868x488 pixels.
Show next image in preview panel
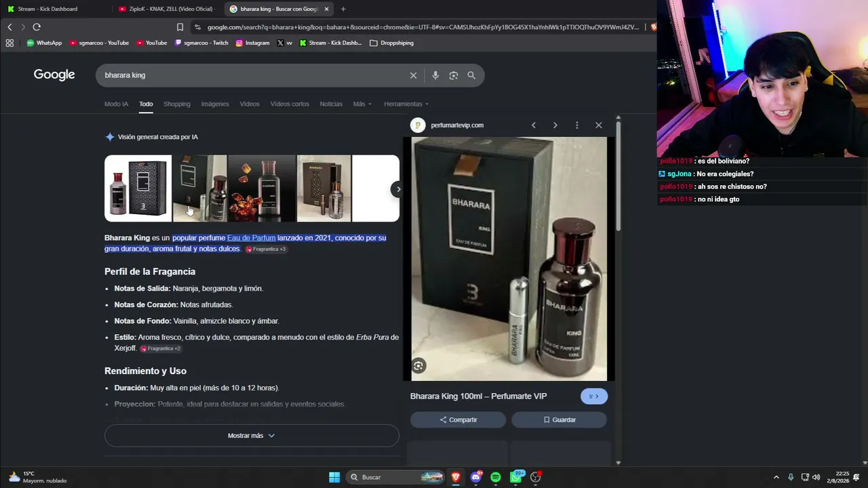tap(555, 125)
